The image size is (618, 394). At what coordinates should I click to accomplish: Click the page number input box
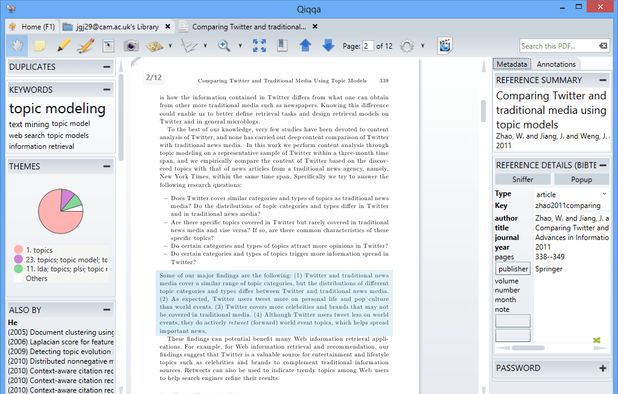368,46
